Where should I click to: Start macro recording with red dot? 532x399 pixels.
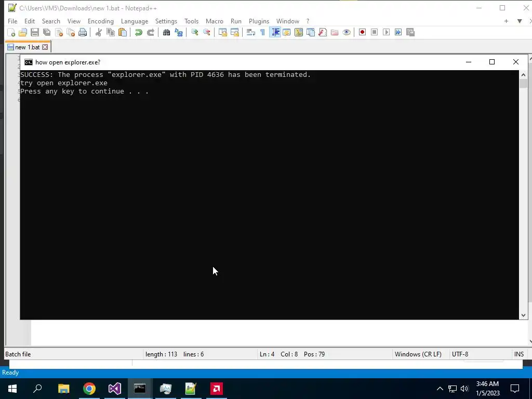[x=362, y=32]
